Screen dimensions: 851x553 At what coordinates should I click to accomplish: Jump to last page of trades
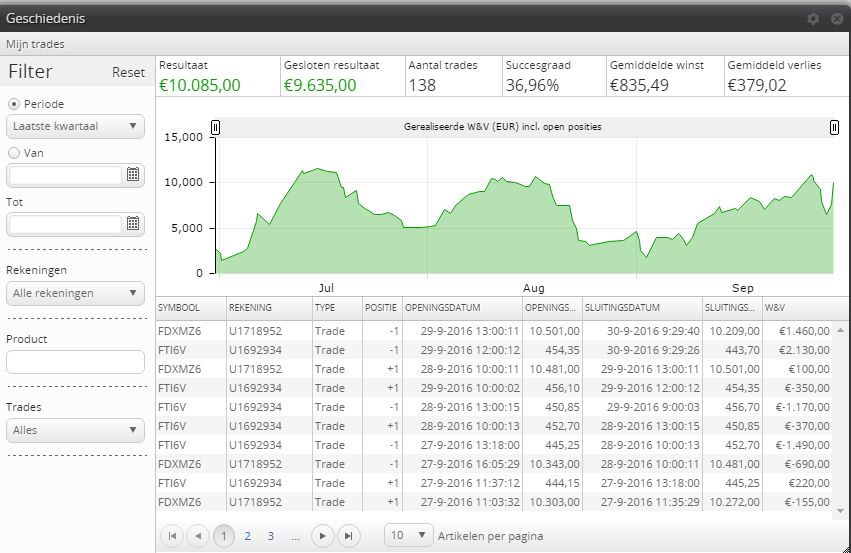(348, 536)
